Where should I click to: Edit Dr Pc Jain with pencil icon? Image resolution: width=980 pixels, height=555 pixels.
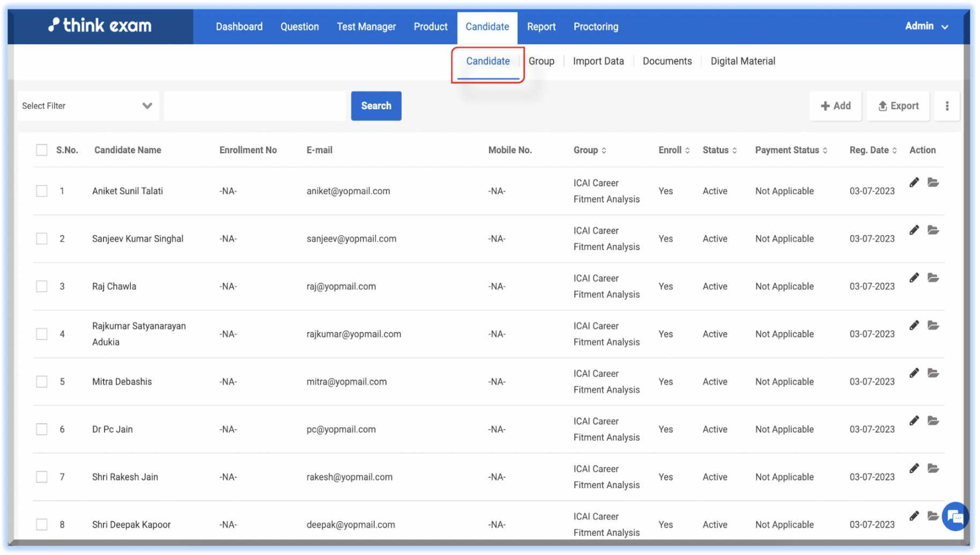[914, 421]
